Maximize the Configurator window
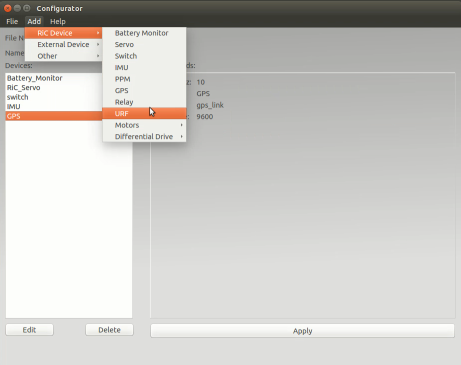Image resolution: width=461 pixels, height=365 pixels. 27,8
